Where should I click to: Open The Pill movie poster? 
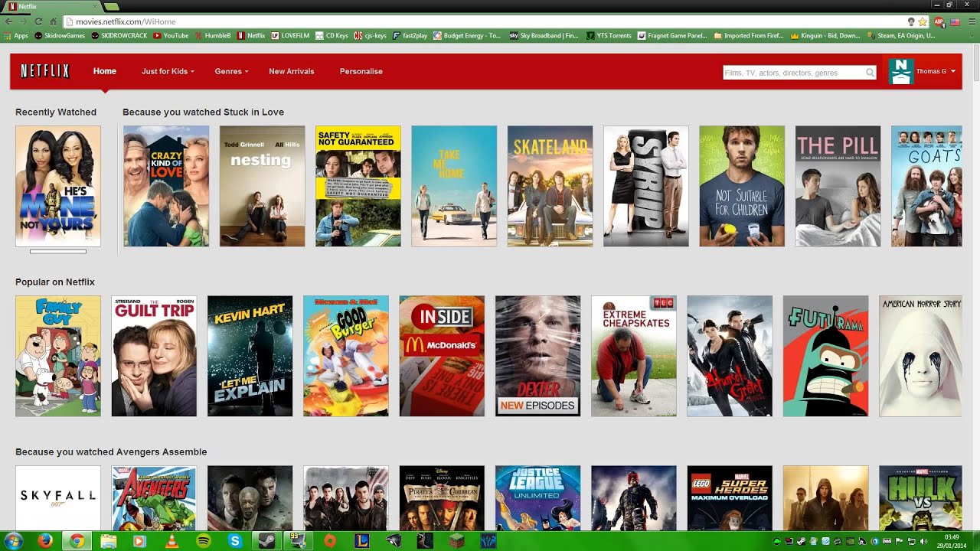pos(838,186)
